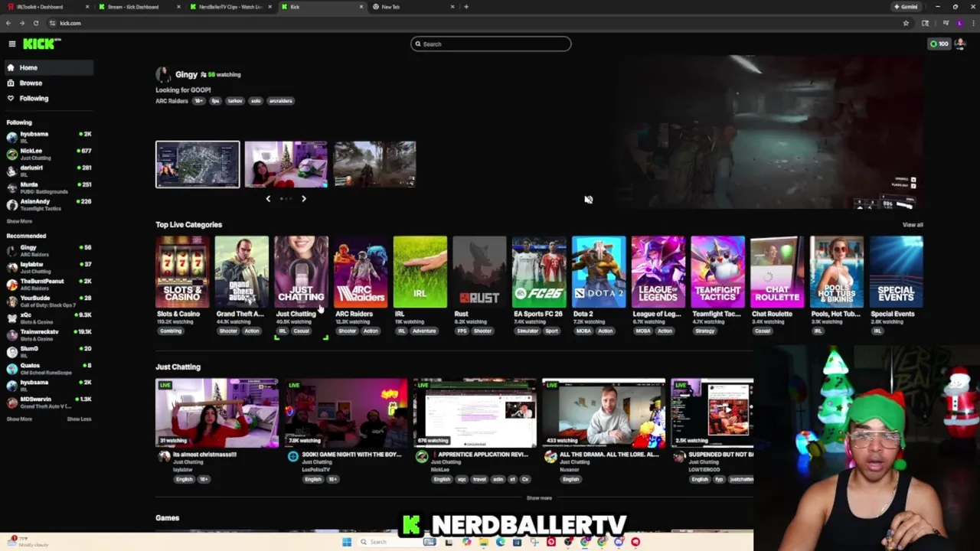Open the hamburger menu beside Kick logo
The height and width of the screenshot is (551, 980).
[11, 44]
